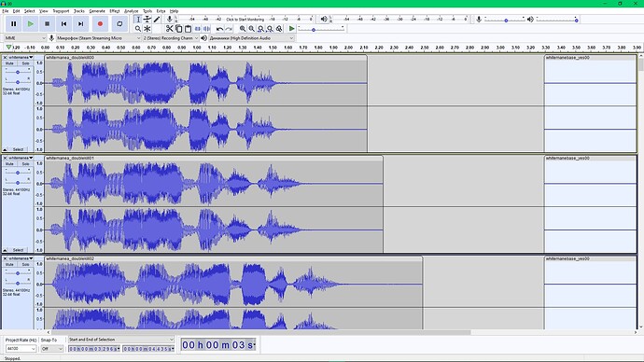Click the Copy icon in edit toolbar
This screenshot has width=644, height=362.
tap(178, 29)
